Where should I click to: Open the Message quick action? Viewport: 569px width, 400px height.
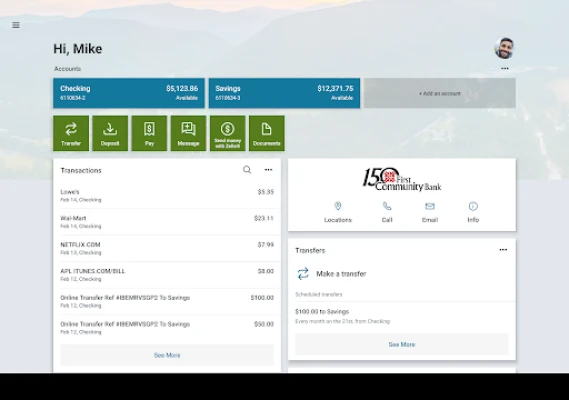(188, 133)
